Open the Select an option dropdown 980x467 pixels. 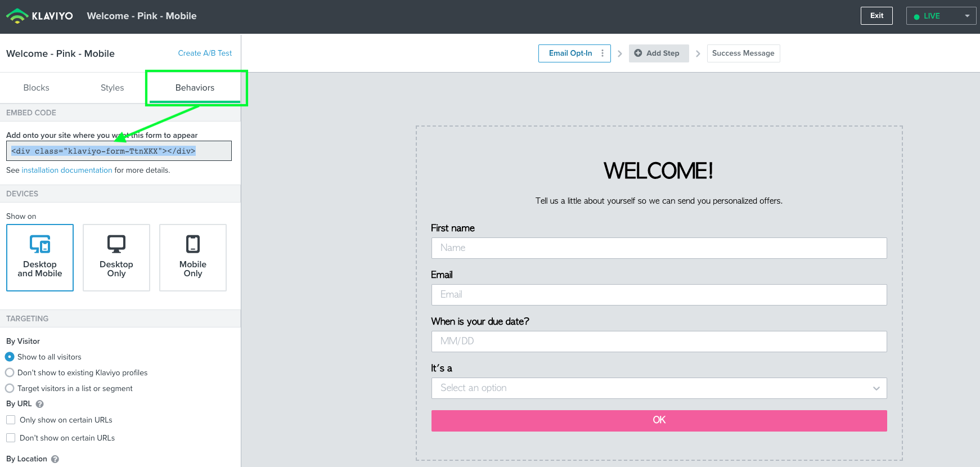point(659,388)
